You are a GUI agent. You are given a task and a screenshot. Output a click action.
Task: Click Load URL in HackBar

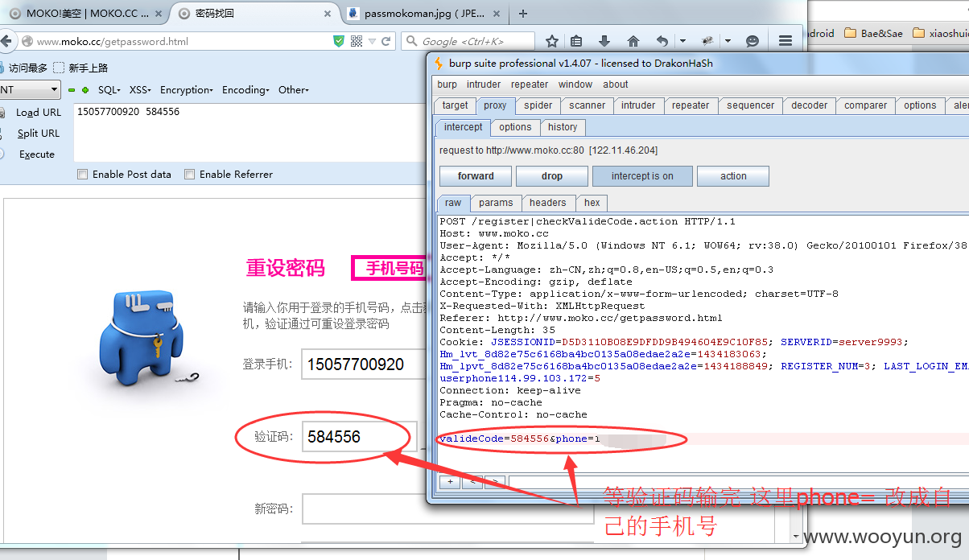39,113
